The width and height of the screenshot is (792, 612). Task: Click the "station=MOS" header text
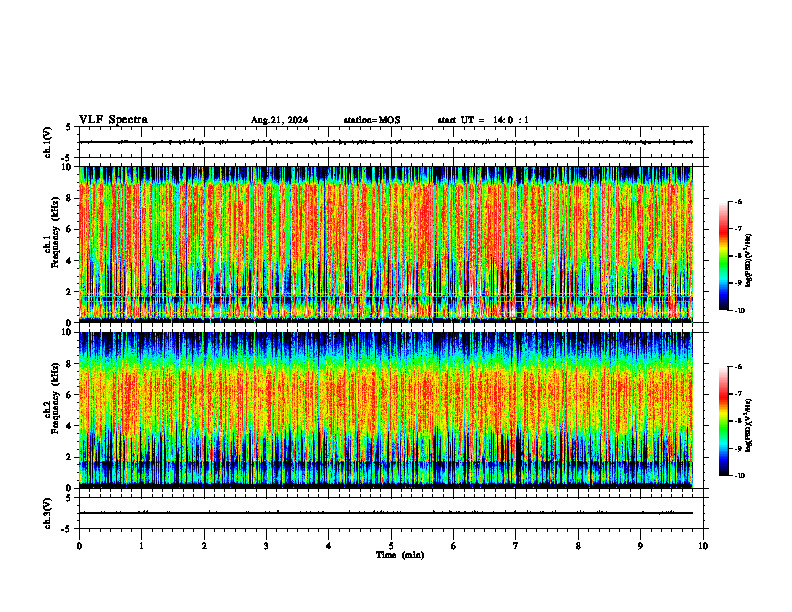tap(372, 120)
